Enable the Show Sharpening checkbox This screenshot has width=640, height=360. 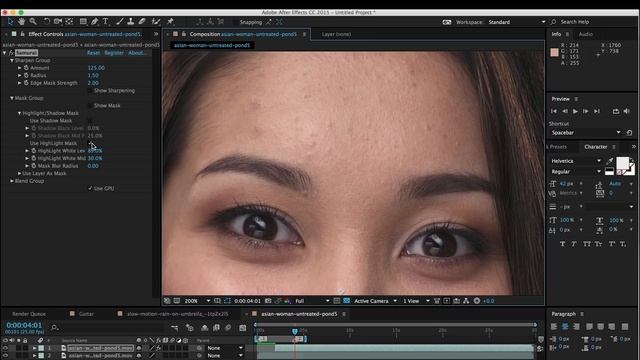(90, 91)
